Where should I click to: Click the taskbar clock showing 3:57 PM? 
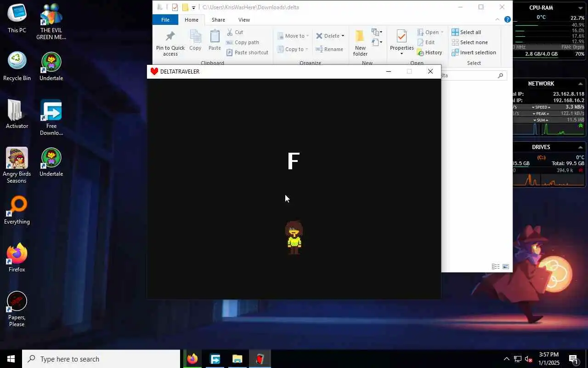pos(548,359)
